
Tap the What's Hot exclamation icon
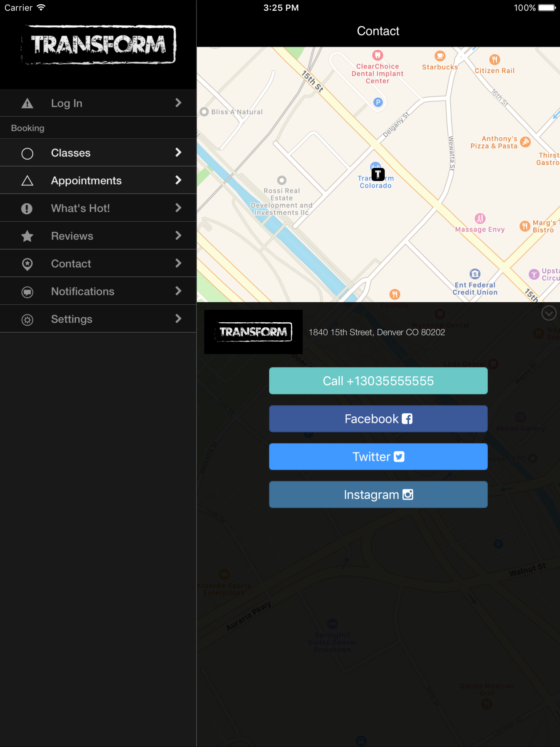27,209
